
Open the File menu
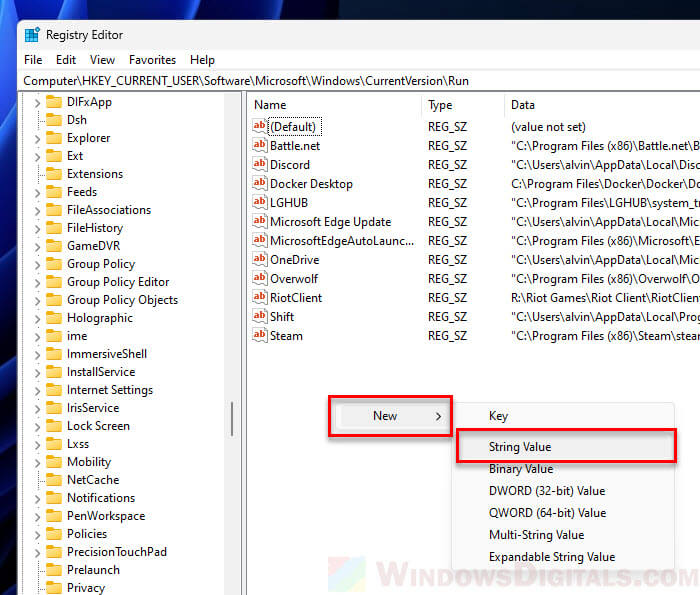[x=33, y=60]
